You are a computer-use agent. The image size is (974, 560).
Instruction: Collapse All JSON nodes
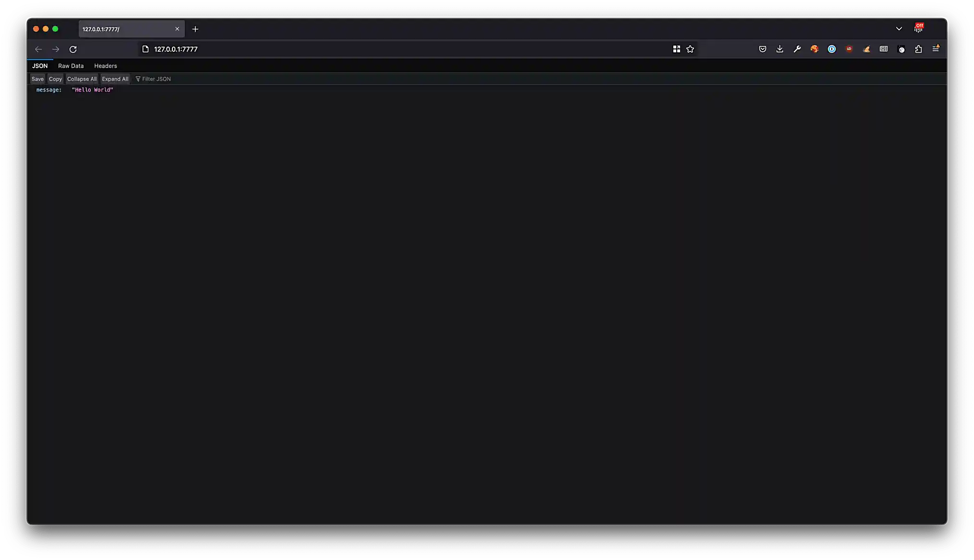coord(82,79)
